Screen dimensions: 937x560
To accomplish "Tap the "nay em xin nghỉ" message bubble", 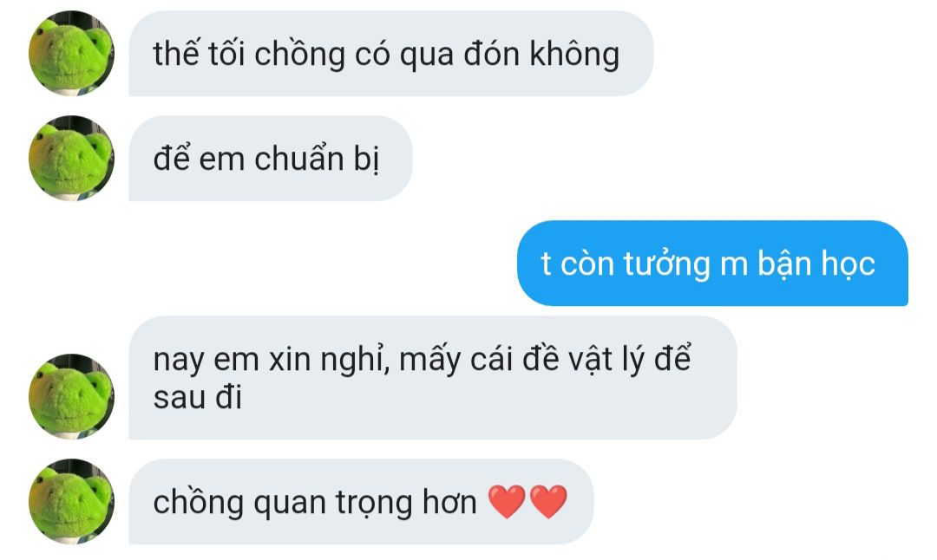I will [433, 378].
